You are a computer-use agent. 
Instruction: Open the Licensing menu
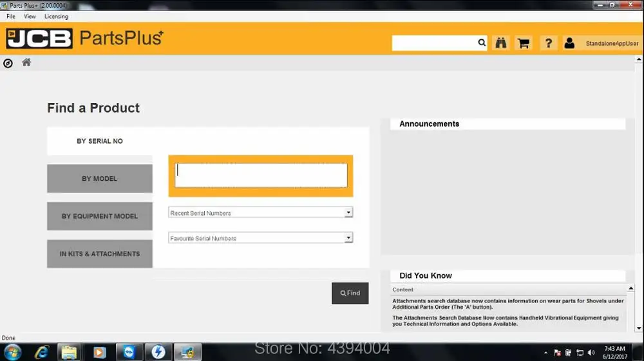coord(56,17)
